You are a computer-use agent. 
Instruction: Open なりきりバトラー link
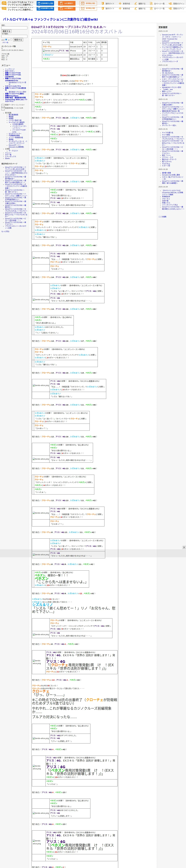15,134
